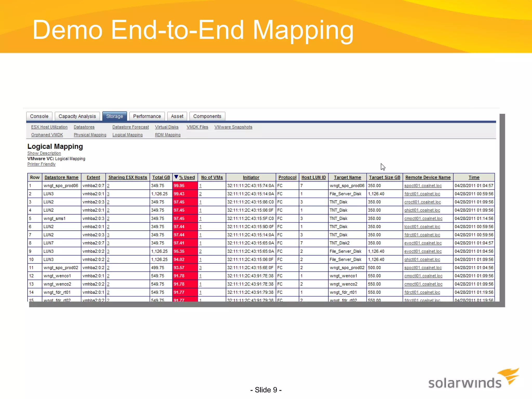Sort by Target Size GB column

pos(385,177)
